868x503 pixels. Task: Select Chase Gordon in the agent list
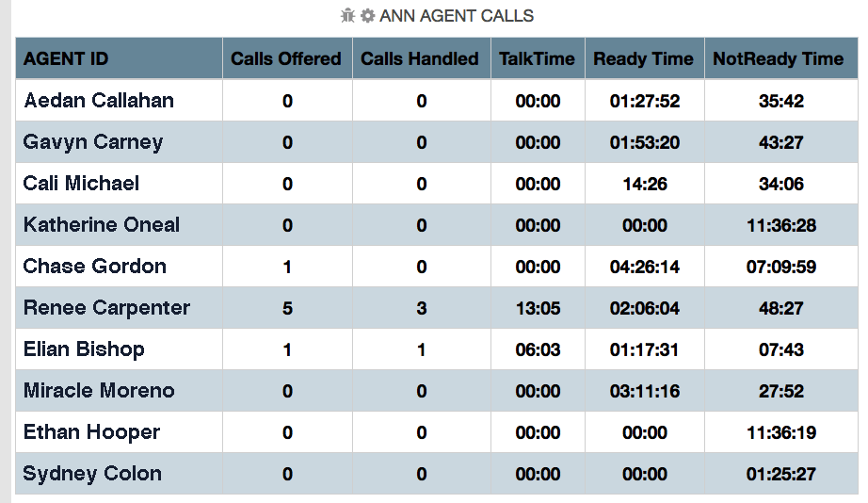coord(94,267)
